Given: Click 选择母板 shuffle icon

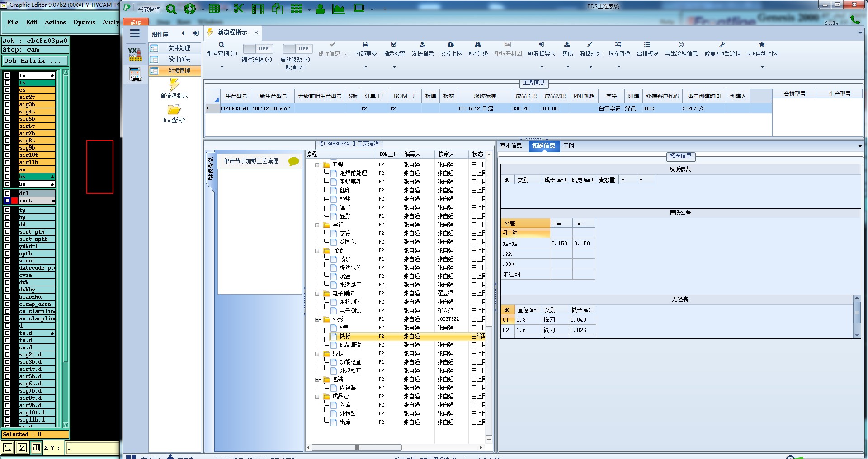Looking at the screenshot, I should point(618,45).
